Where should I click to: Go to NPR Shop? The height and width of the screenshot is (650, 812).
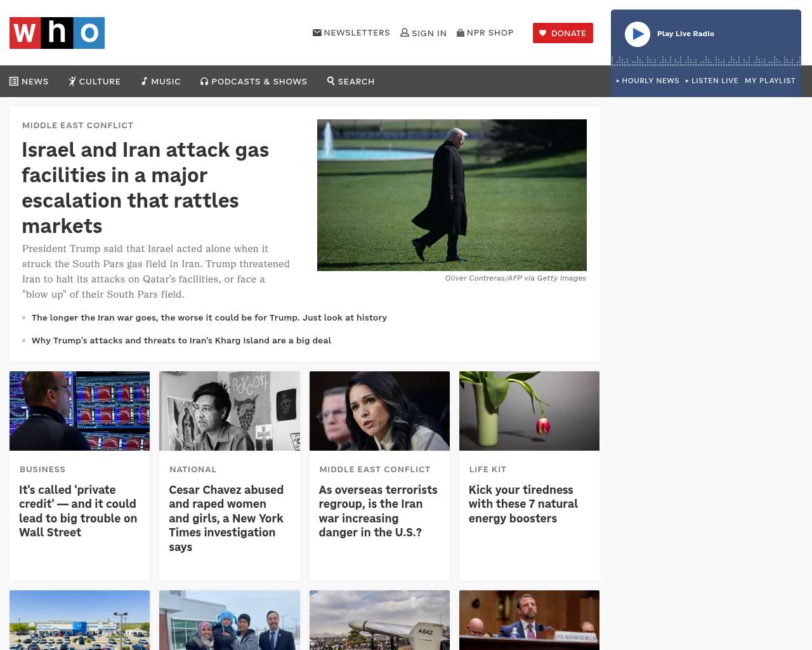485,32
